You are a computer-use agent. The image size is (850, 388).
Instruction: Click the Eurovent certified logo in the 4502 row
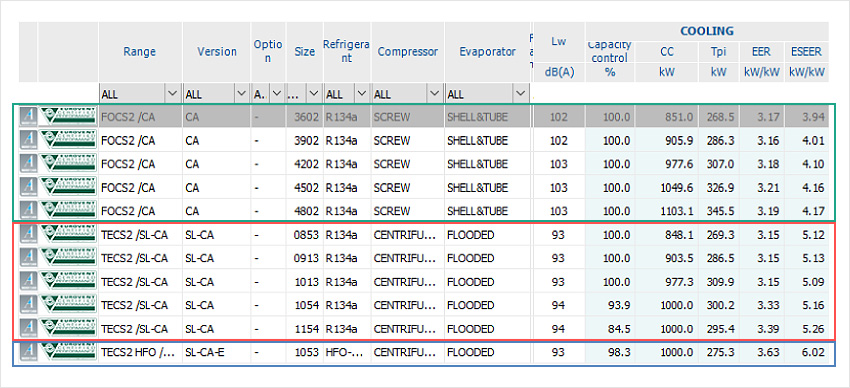[68, 187]
